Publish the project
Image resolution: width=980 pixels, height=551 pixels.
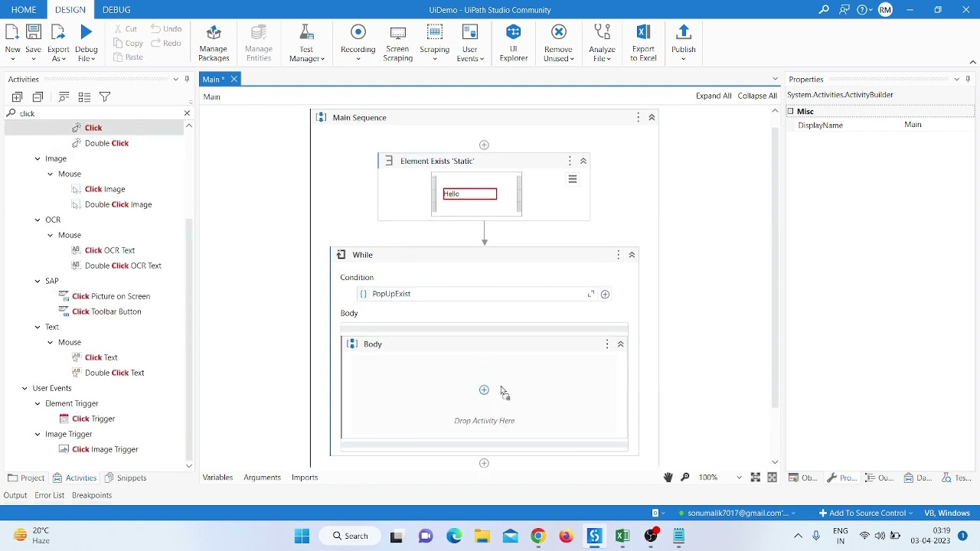click(x=684, y=42)
